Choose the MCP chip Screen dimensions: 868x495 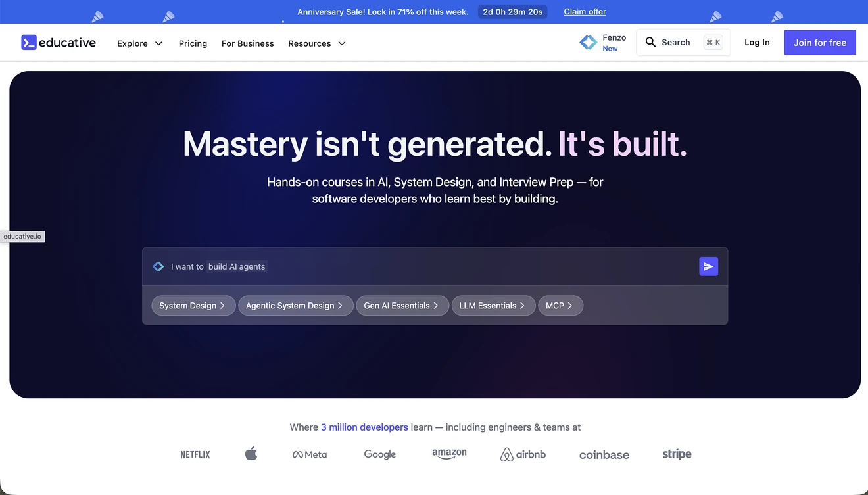560,306
